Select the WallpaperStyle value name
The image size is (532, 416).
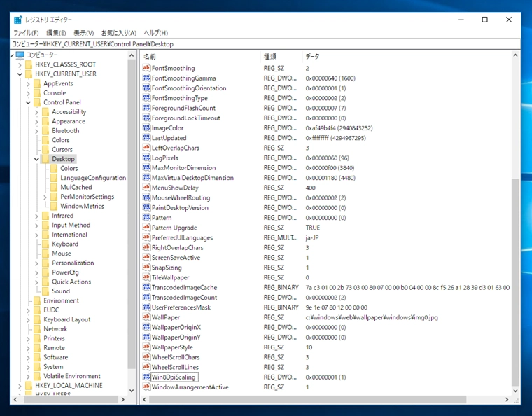point(172,347)
